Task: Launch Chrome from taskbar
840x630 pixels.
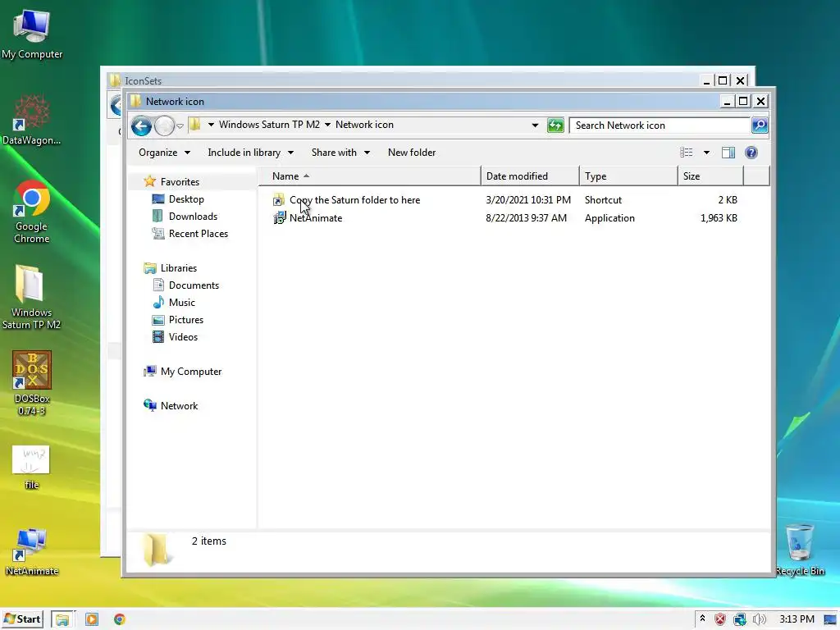Action: point(120,620)
